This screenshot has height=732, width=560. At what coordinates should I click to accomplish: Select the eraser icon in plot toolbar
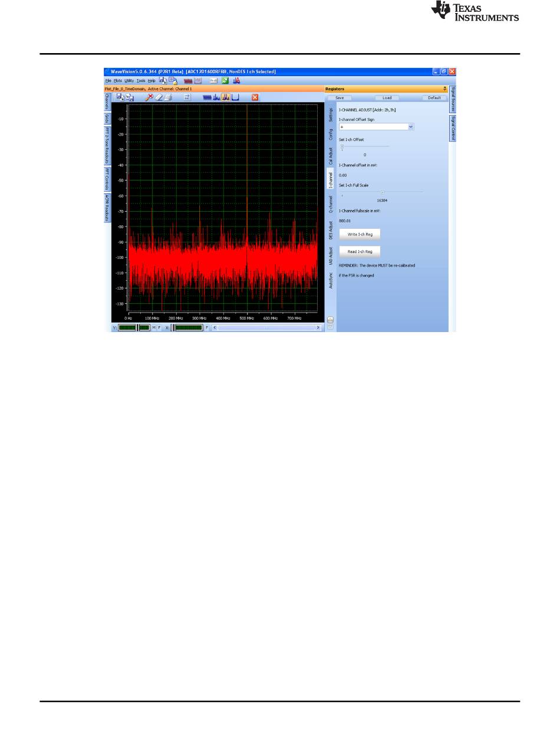click(x=159, y=97)
